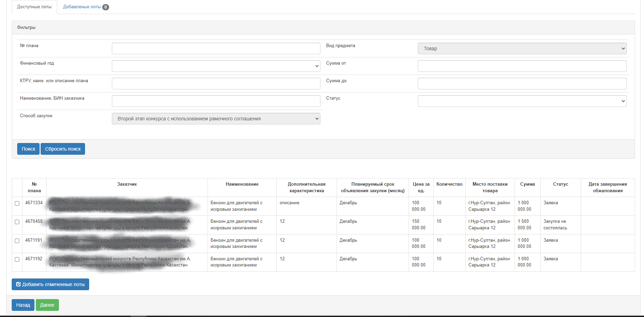The image size is (644, 317).
Task: Click the КТРУ description input field
Action: click(216, 84)
